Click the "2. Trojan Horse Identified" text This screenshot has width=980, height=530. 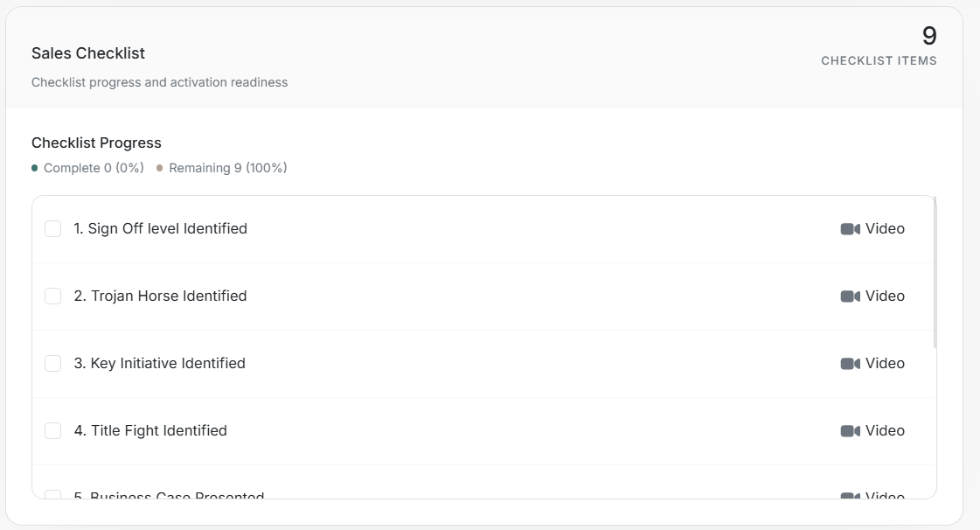click(160, 296)
